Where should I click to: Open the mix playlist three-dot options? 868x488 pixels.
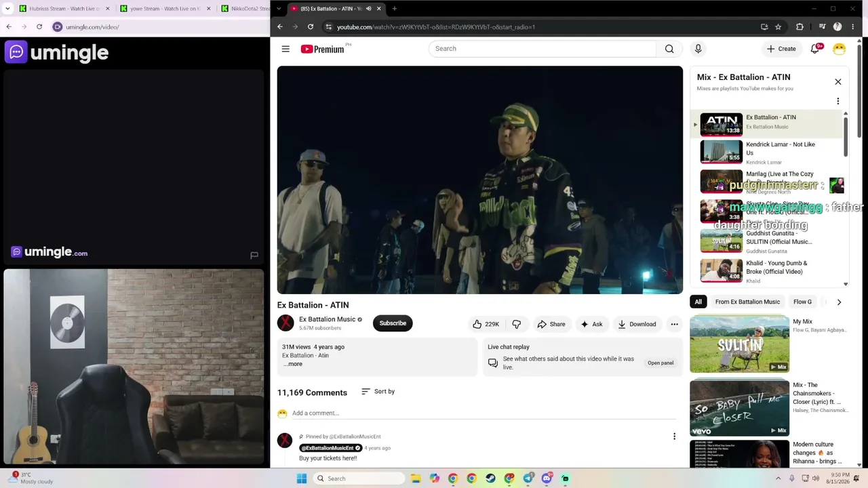click(837, 101)
